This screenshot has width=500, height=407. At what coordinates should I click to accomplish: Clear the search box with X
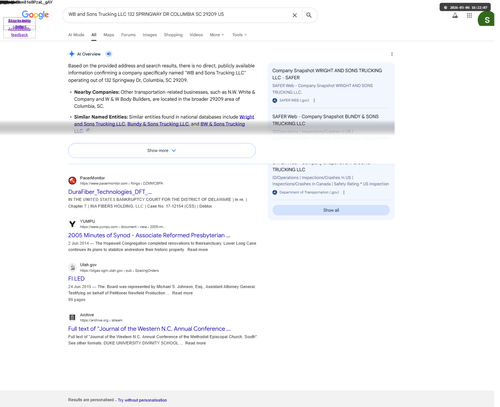295,15
